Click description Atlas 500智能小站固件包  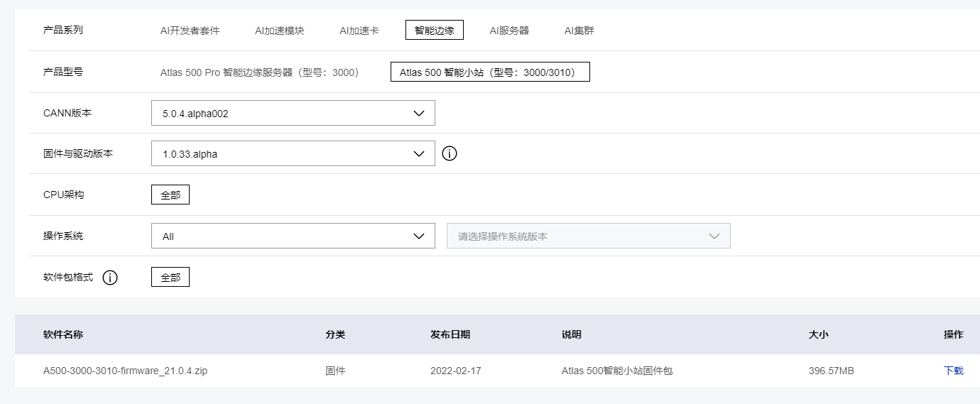[617, 371]
